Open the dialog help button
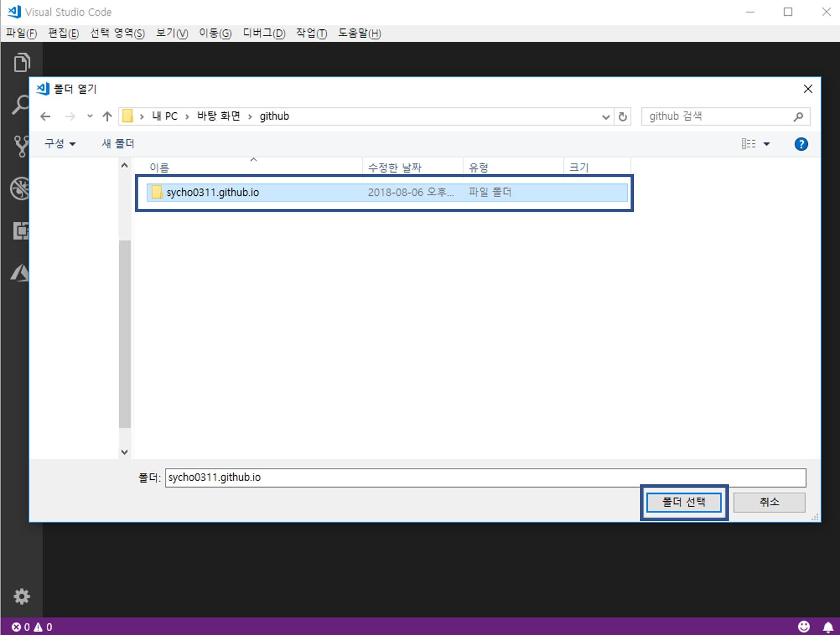This screenshot has height=635, width=840. (x=801, y=144)
